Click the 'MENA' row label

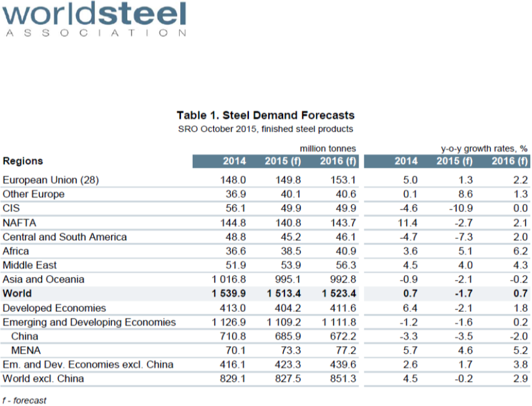point(26,350)
